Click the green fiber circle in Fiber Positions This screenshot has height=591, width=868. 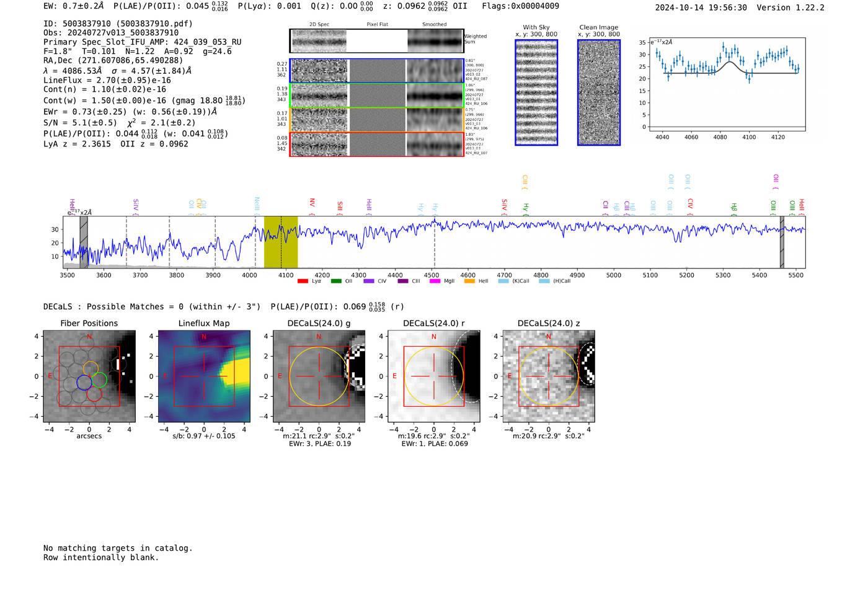click(100, 380)
